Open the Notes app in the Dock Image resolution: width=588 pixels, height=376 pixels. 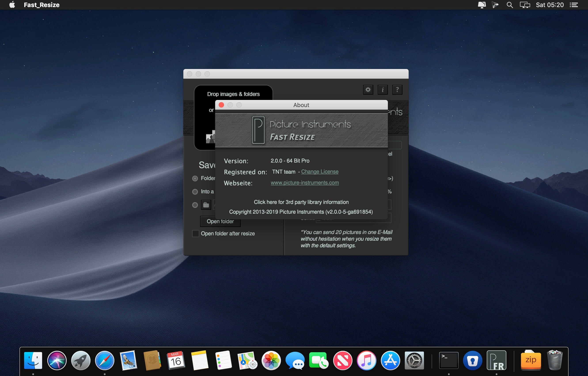pos(200,360)
